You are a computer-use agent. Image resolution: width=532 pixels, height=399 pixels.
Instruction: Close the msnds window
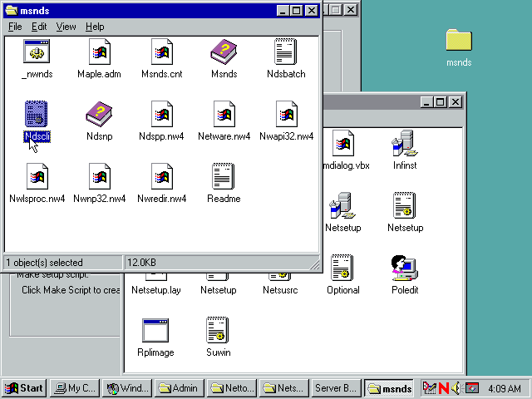[311, 11]
